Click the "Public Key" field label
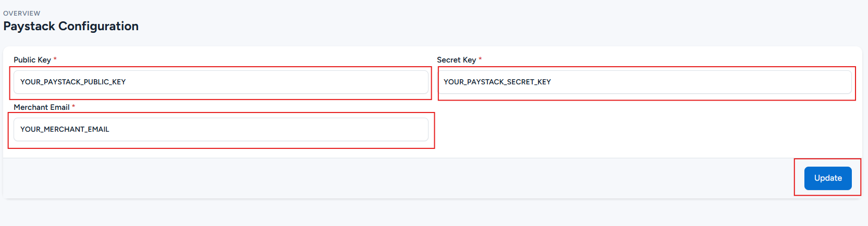This screenshot has width=868, height=226. click(32, 60)
